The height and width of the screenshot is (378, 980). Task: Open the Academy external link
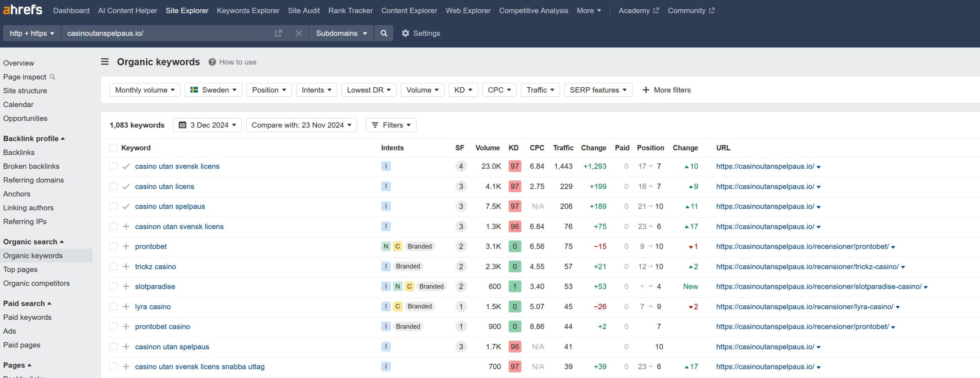coord(639,11)
